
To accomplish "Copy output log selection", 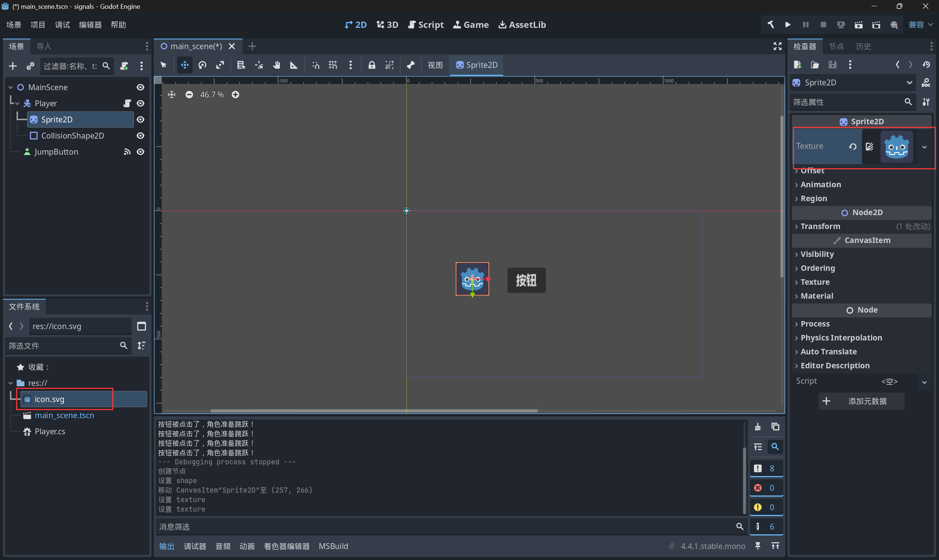I will coord(775,427).
